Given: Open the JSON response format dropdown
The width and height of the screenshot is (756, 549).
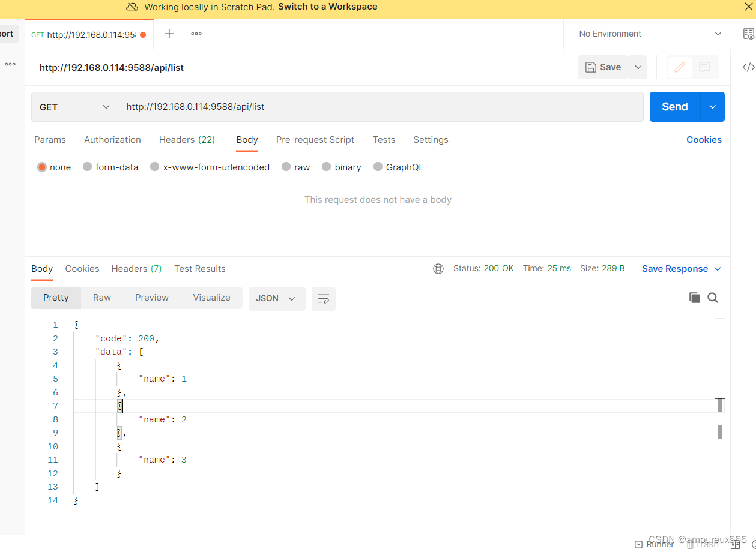Looking at the screenshot, I should point(276,298).
